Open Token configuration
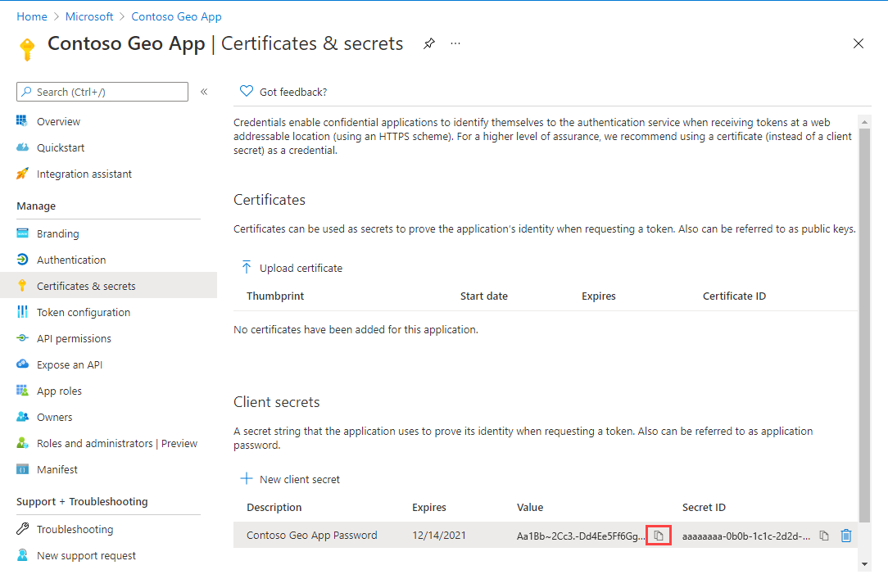This screenshot has width=888, height=588. [84, 311]
